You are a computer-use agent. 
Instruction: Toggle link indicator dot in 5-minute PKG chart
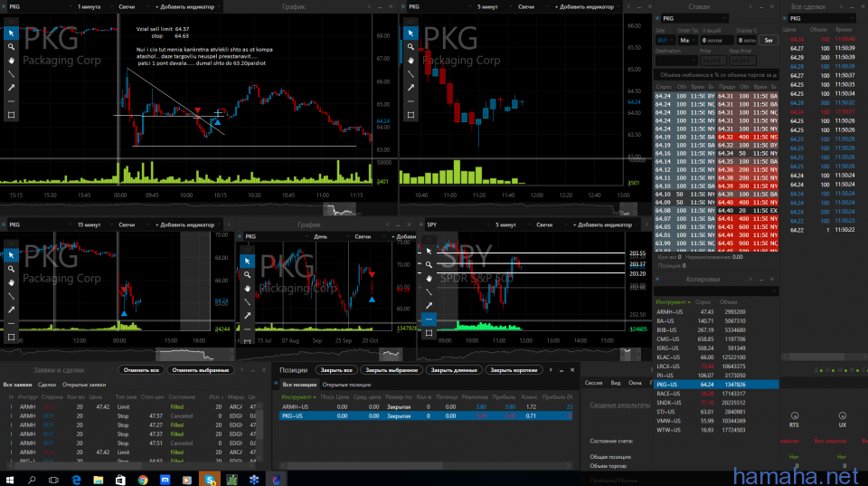point(403,7)
